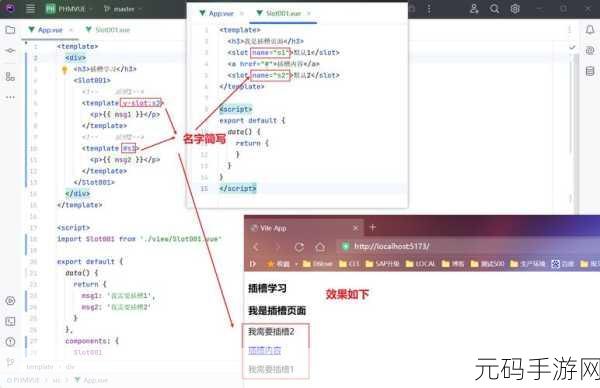The image size is (600, 388).
Task: Open the Git tool window icon
Action: (10, 362)
